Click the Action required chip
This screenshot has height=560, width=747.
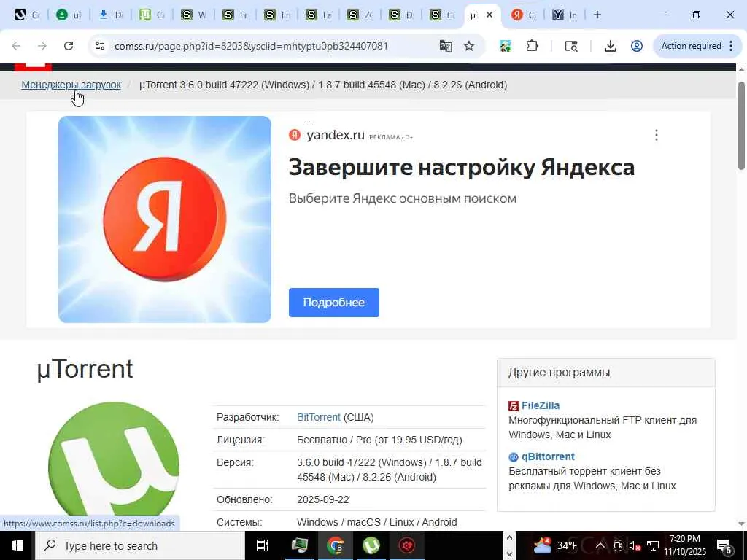pyautogui.click(x=692, y=46)
